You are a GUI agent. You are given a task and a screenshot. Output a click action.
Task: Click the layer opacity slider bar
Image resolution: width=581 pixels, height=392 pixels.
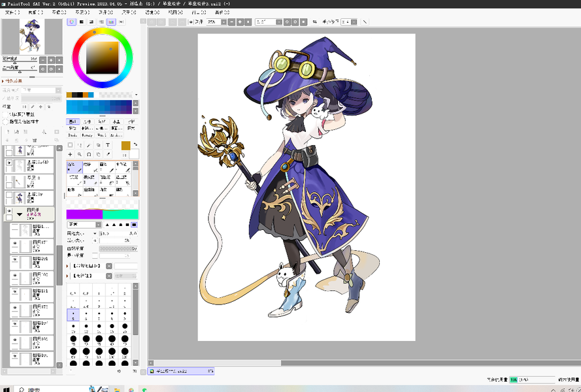pos(41,98)
